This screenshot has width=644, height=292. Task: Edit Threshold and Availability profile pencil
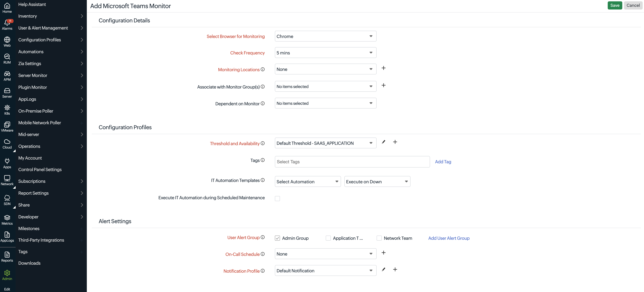point(384,142)
